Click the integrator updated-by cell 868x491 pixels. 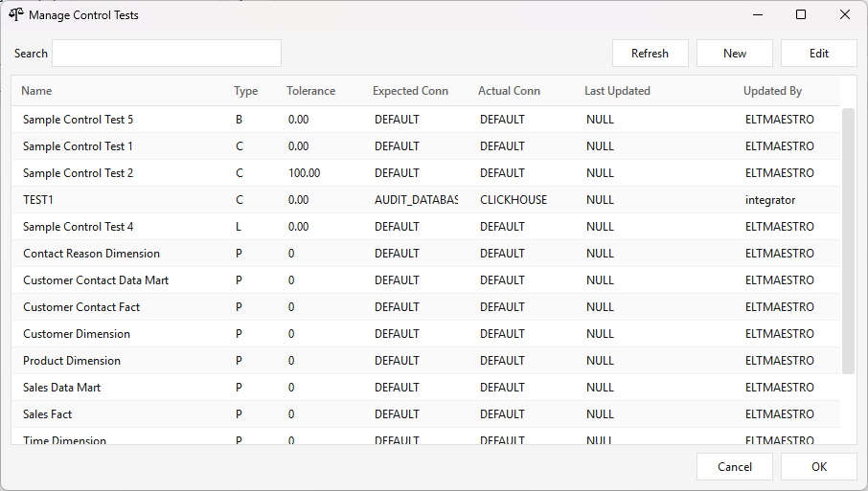point(770,200)
